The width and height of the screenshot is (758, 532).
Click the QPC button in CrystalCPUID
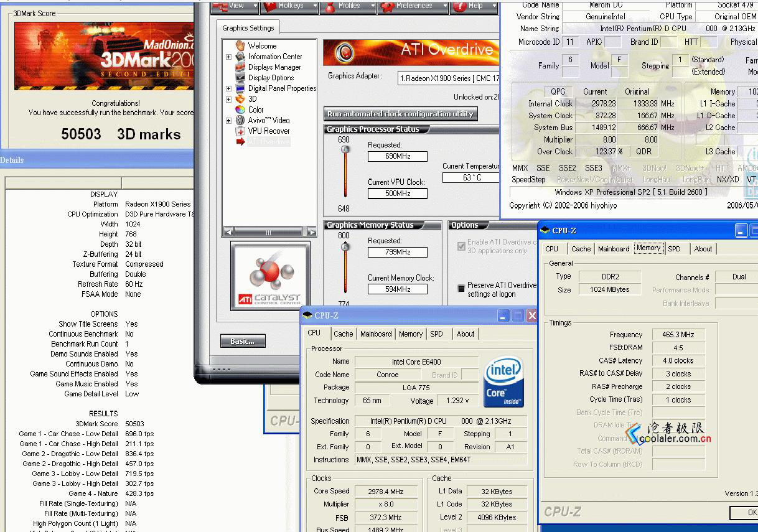558,91
